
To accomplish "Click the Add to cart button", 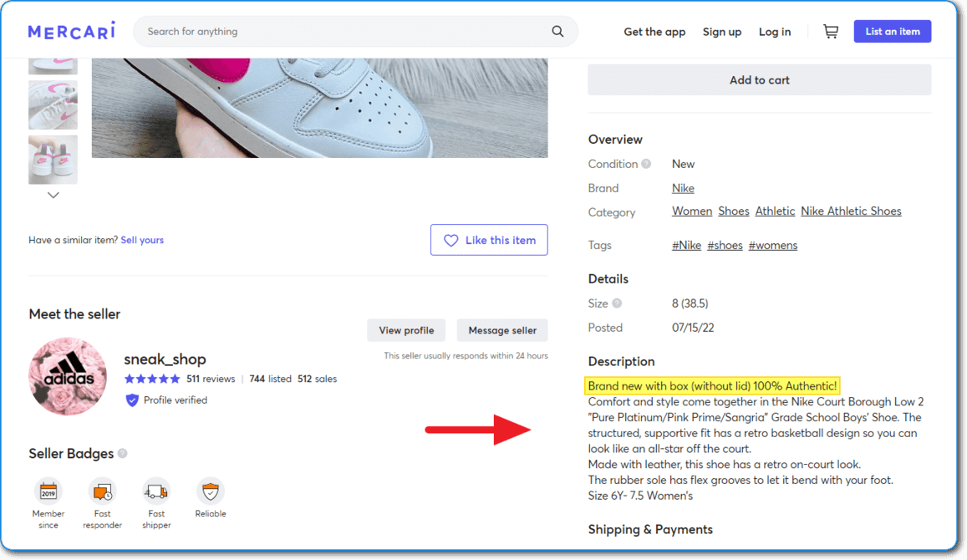I will [x=759, y=80].
